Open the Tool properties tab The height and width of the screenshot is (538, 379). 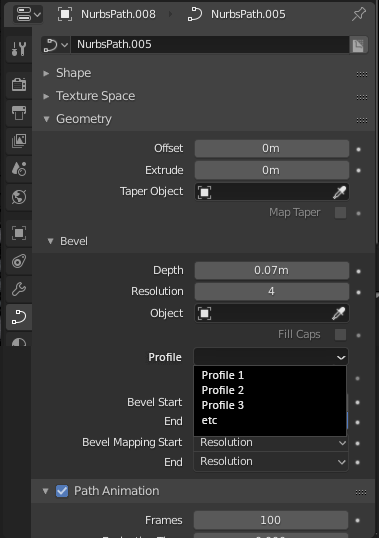click(19, 49)
